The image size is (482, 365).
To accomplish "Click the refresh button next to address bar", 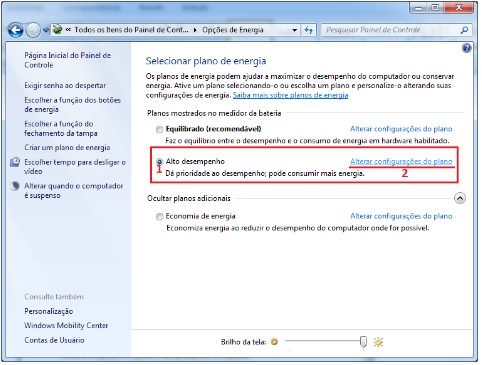I will pyautogui.click(x=309, y=30).
